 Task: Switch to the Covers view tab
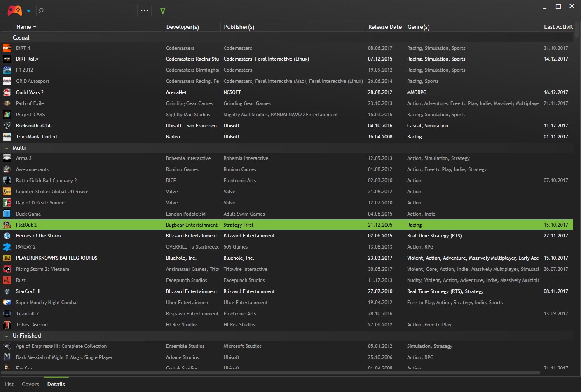[x=30, y=384]
